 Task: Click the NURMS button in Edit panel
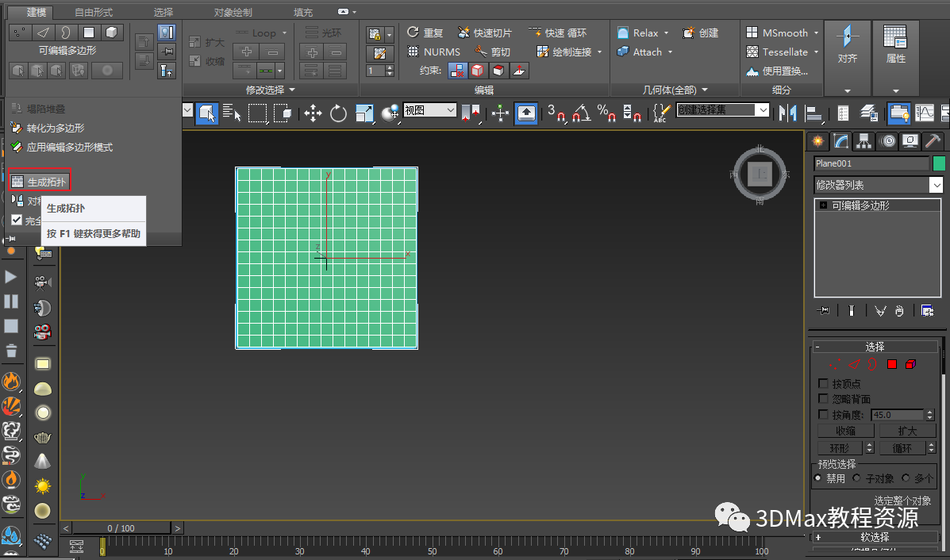[434, 52]
